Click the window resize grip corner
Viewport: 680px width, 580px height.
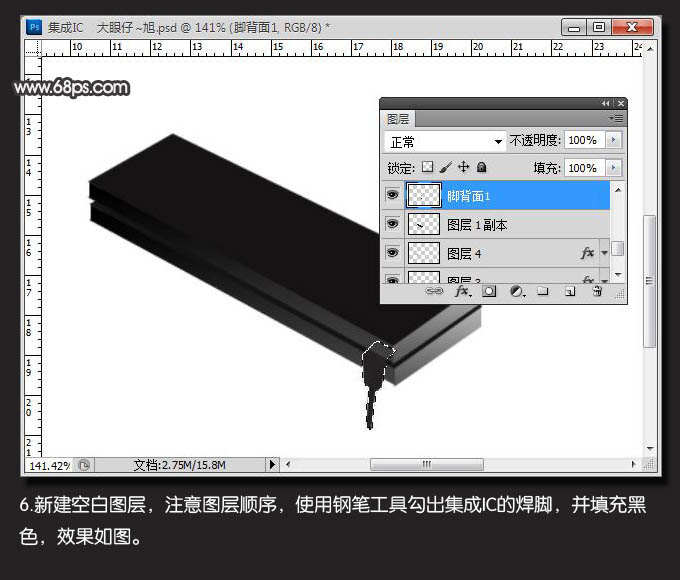pyautogui.click(x=649, y=465)
